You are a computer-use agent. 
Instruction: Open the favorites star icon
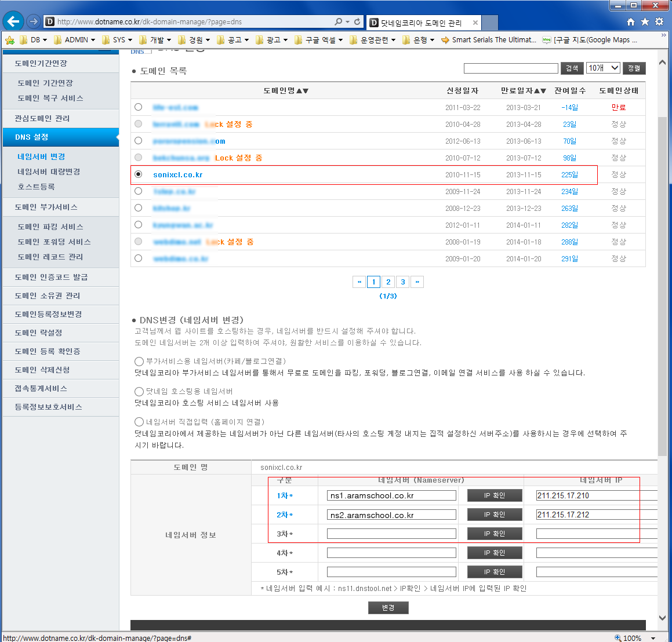[x=645, y=21]
